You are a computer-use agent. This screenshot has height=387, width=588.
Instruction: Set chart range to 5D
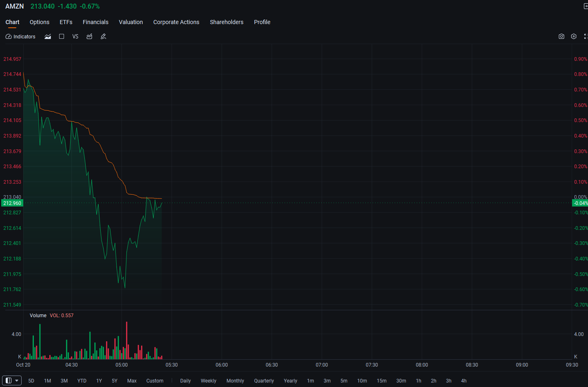31,381
